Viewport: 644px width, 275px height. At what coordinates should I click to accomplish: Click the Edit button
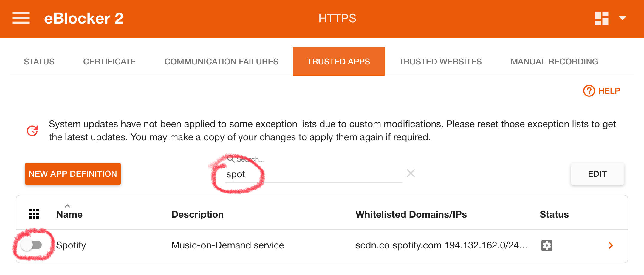(x=597, y=174)
